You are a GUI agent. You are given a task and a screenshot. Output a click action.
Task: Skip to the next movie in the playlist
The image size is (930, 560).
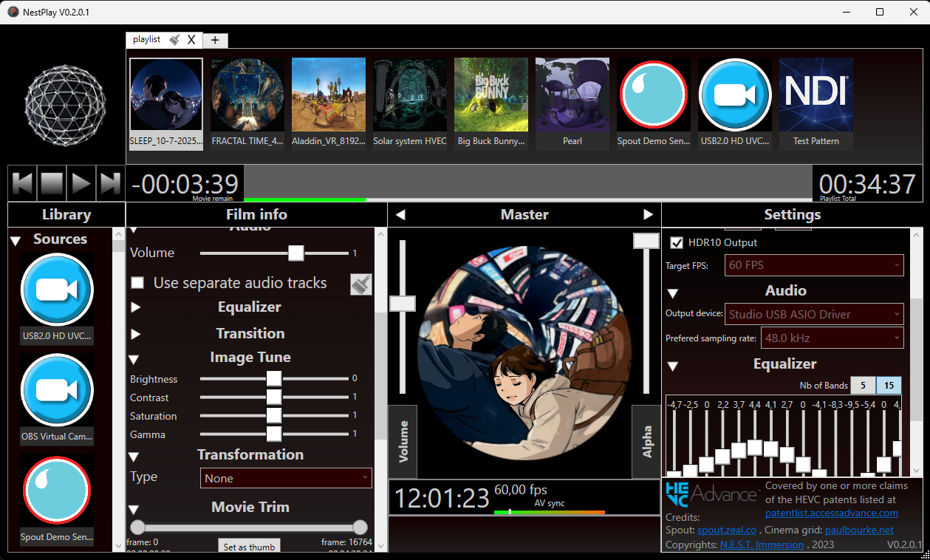pyautogui.click(x=110, y=182)
